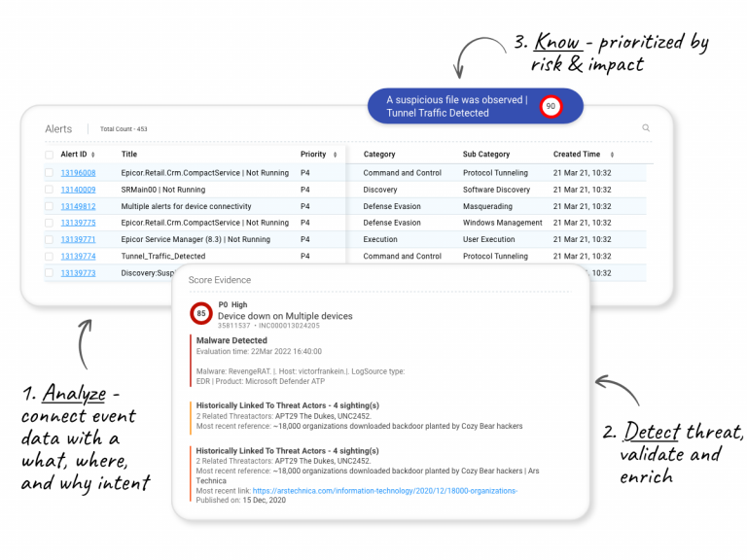
Task: Check the box for alert 13196008
Action: [x=50, y=173]
